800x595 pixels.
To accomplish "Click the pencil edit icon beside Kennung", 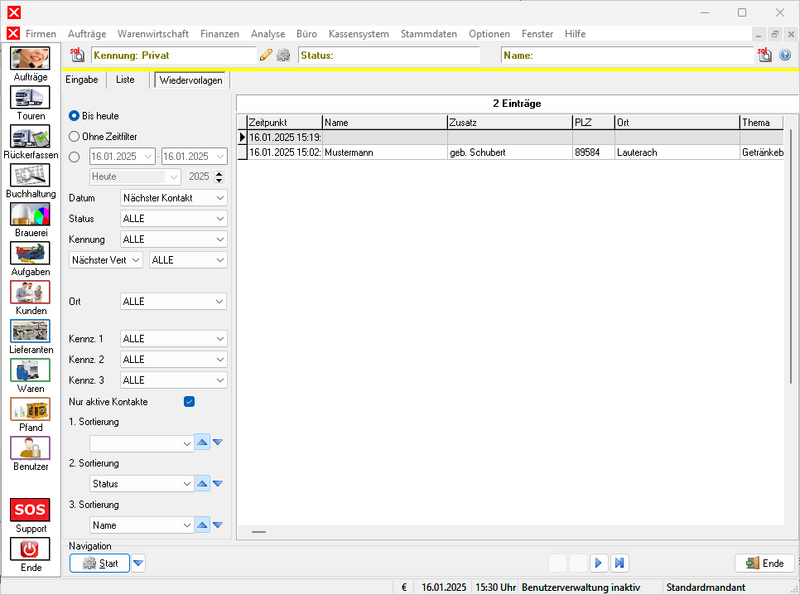I will pyautogui.click(x=266, y=55).
